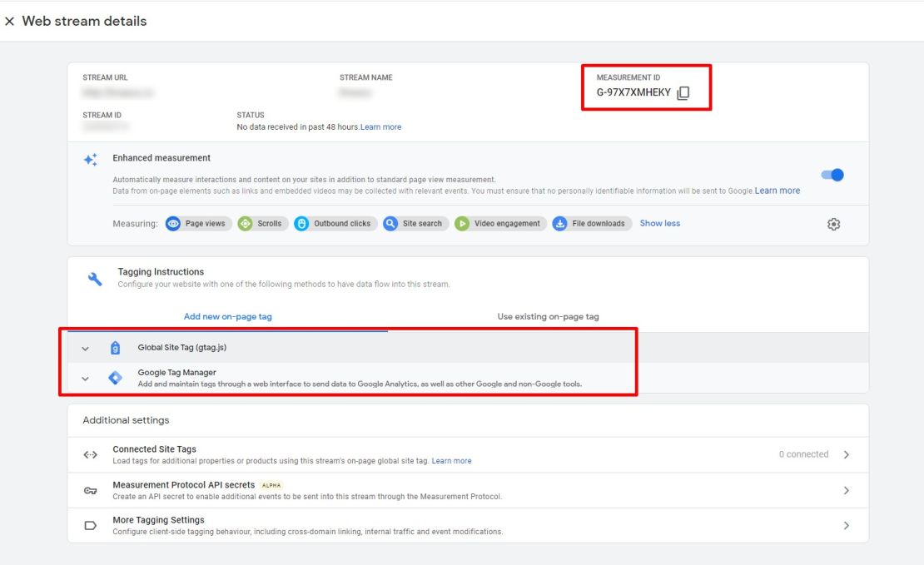Select the Video engagement chip icon
924x565 pixels.
(x=462, y=224)
